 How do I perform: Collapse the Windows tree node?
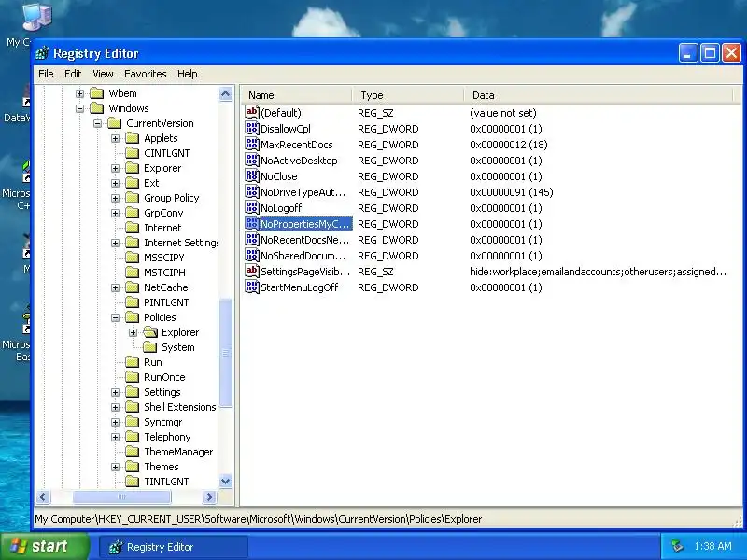(79, 108)
